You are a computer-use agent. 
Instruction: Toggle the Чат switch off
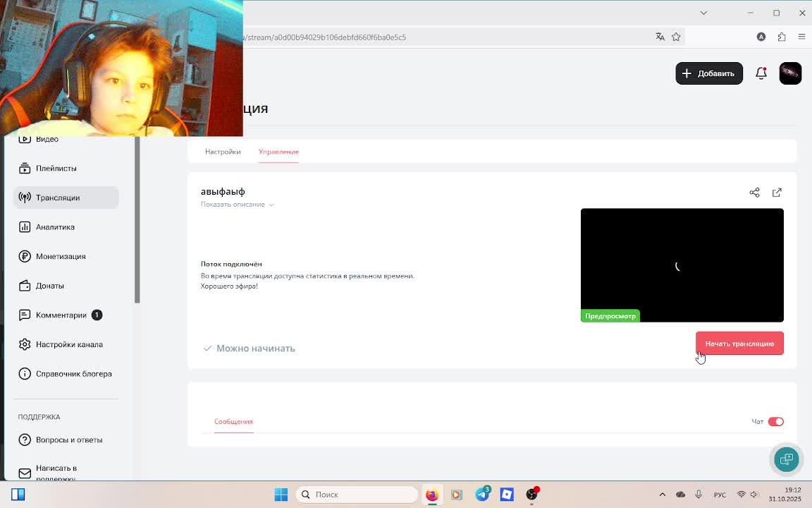pos(776,421)
